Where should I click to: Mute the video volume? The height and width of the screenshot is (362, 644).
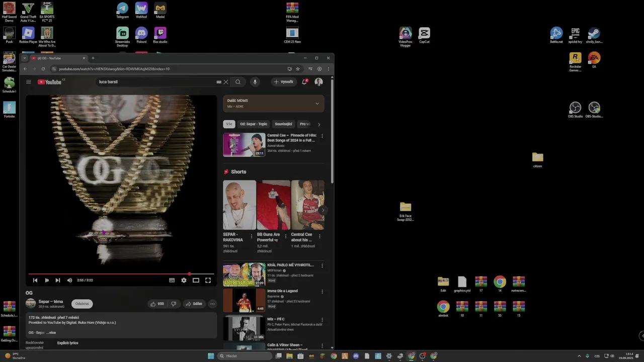(x=70, y=280)
